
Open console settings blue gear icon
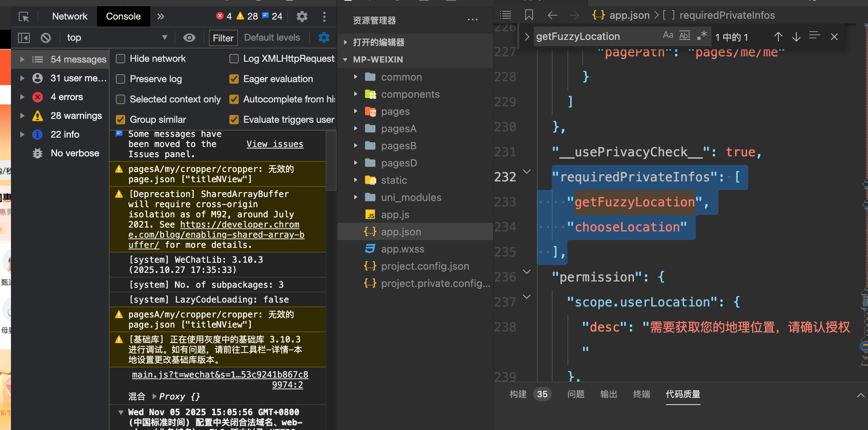[x=324, y=38]
